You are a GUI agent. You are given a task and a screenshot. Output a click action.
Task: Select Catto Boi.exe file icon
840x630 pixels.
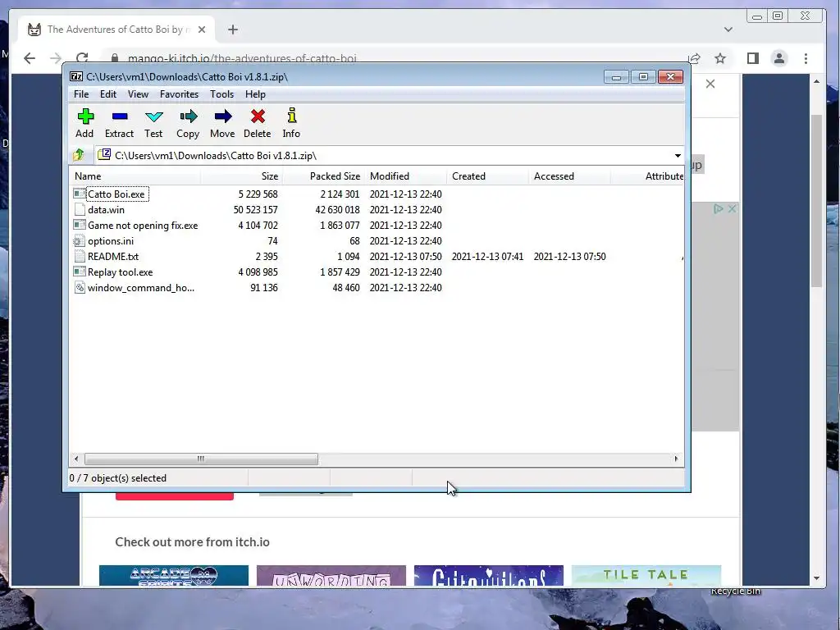80,194
